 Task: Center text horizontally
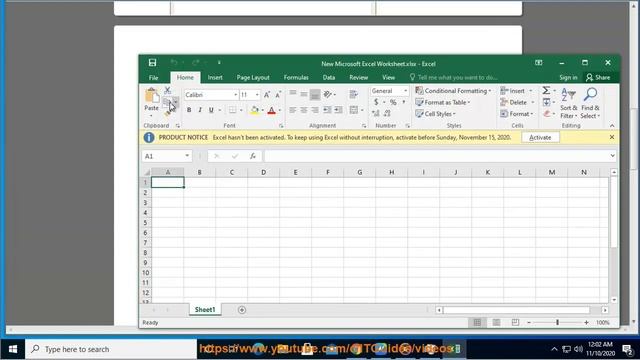coord(304,110)
